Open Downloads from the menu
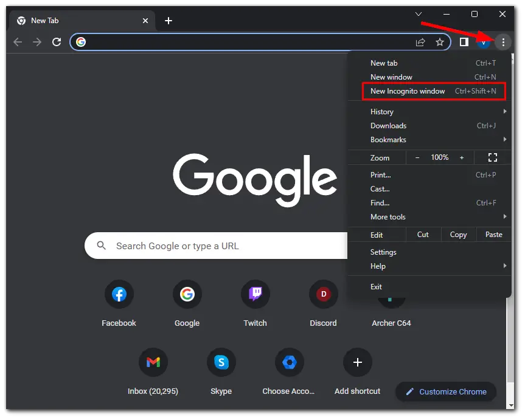525x420 pixels. click(429, 126)
